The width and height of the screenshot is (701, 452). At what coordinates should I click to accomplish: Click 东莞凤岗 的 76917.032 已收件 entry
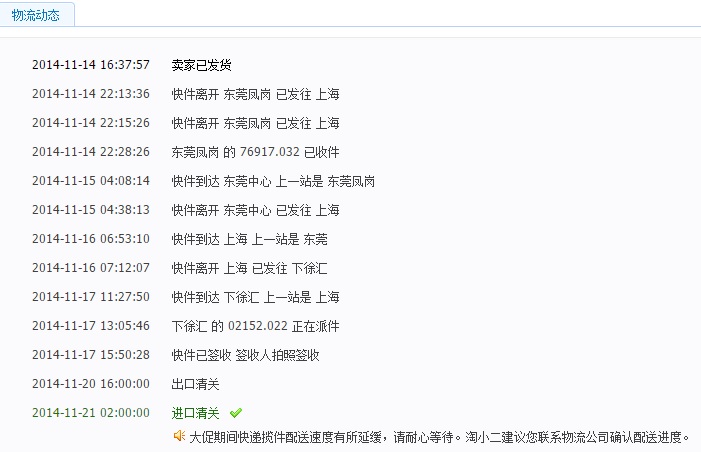coord(255,152)
